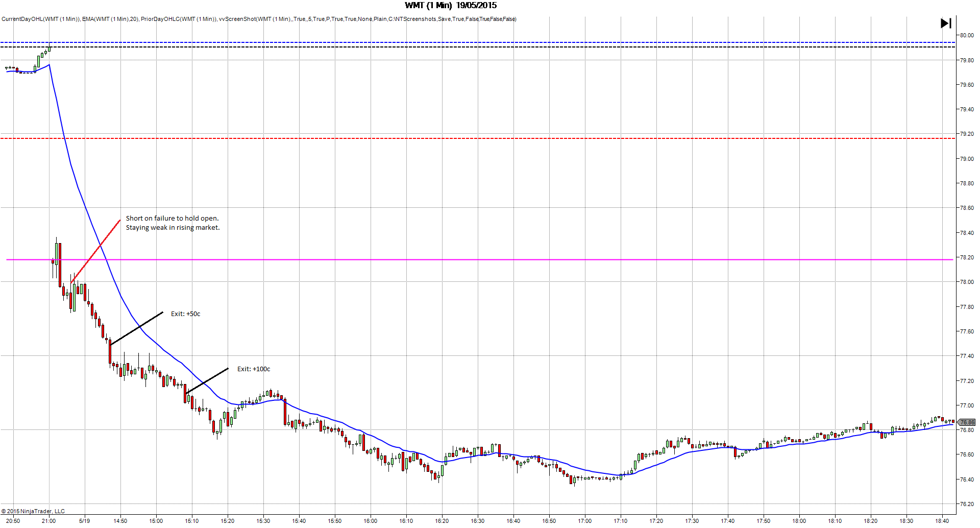Image resolution: width=980 pixels, height=528 pixels.
Task: Click the 76.20 price axis label
Action: click(967, 504)
